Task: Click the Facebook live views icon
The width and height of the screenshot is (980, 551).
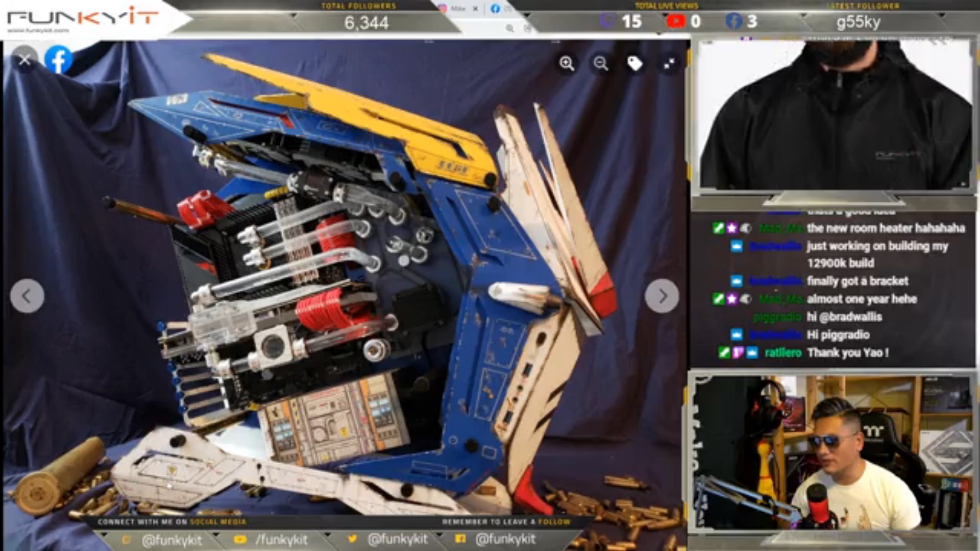Action: (x=733, y=21)
